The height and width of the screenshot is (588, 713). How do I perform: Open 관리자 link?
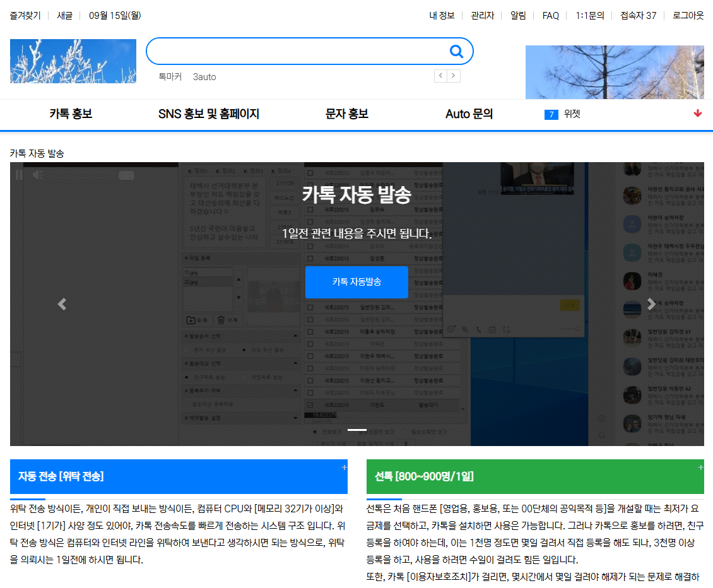483,16
